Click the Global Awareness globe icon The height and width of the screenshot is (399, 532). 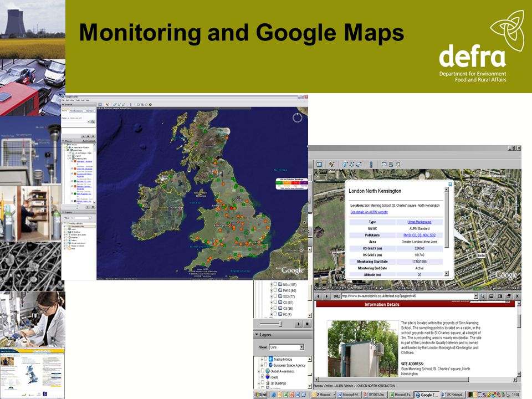click(x=267, y=371)
